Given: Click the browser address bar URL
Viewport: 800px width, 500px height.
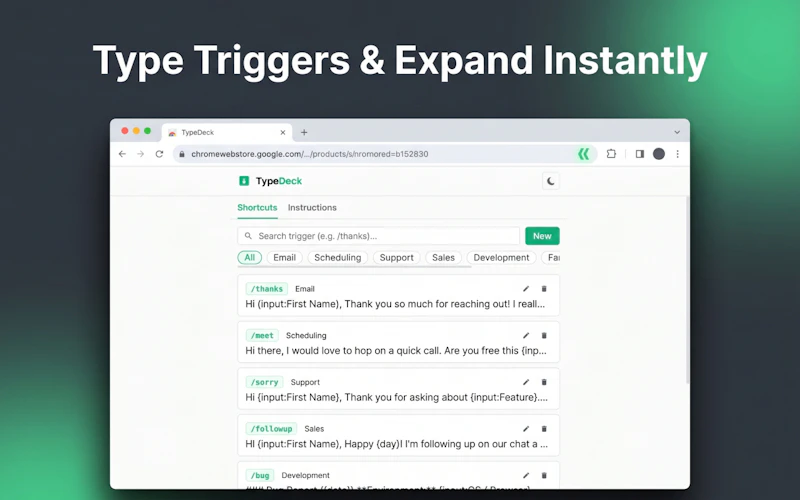Looking at the screenshot, I should tap(309, 154).
